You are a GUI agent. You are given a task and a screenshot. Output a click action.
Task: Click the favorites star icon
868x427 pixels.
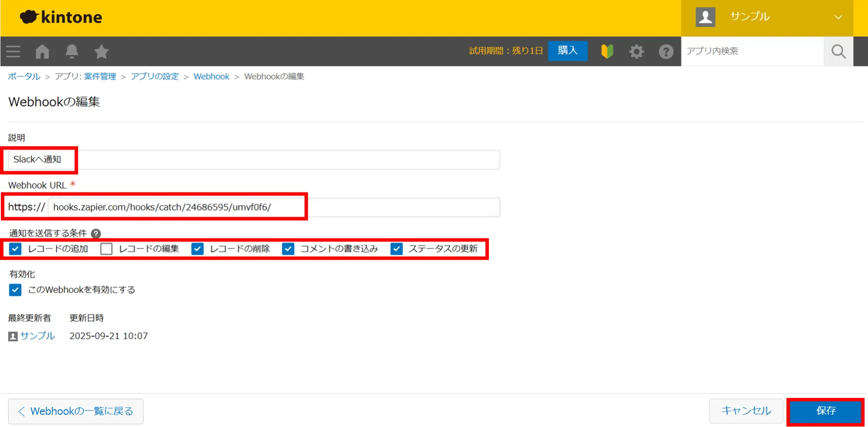coord(101,52)
